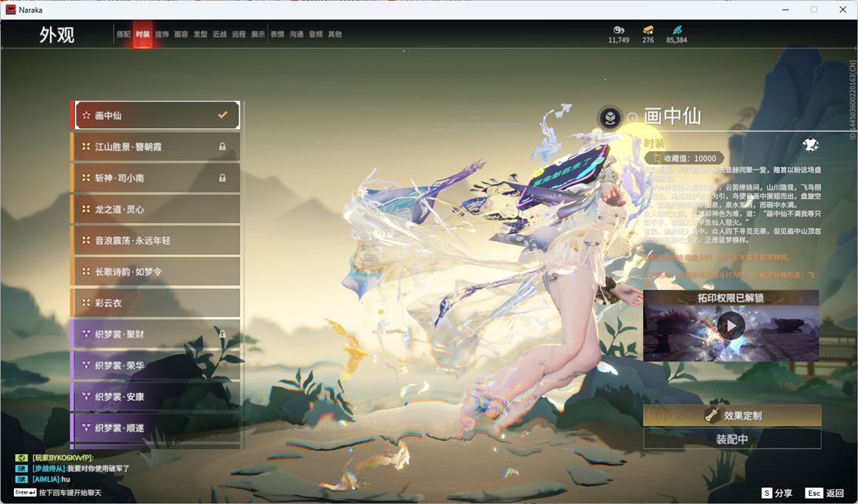Open the 远程 weapons tab

239,34
